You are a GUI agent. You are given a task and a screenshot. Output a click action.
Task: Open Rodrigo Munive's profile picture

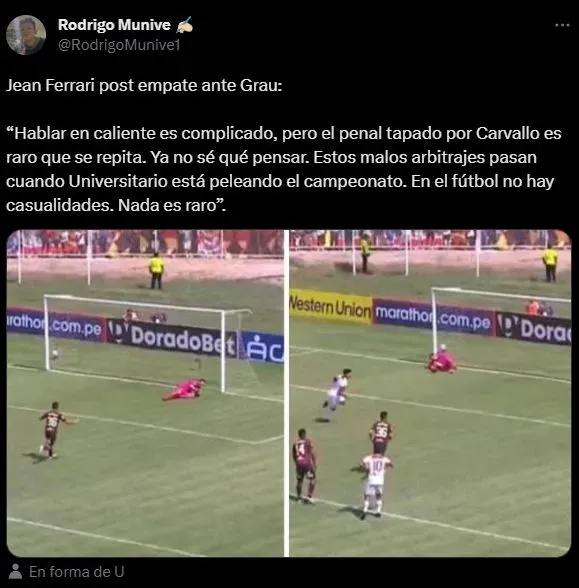pyautogui.click(x=26, y=35)
